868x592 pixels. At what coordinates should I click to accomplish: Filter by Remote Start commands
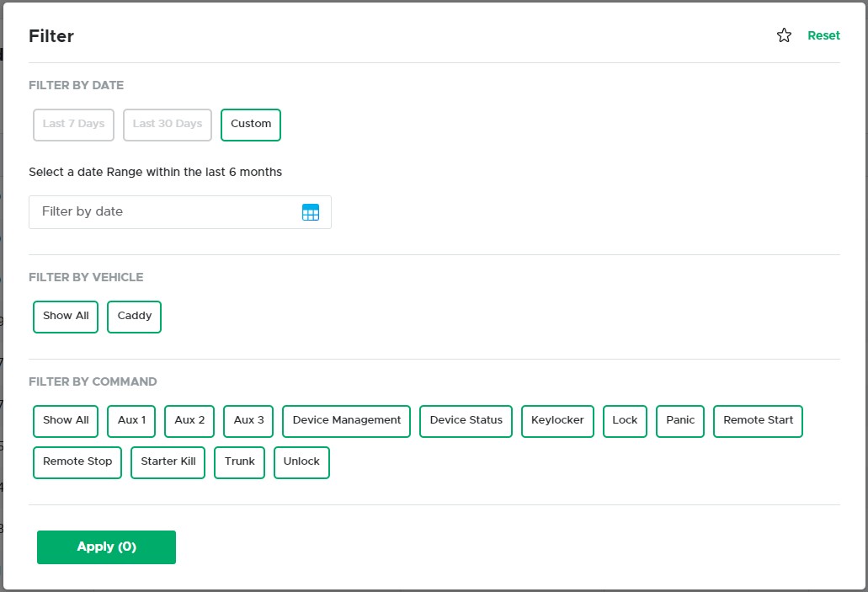pos(758,421)
